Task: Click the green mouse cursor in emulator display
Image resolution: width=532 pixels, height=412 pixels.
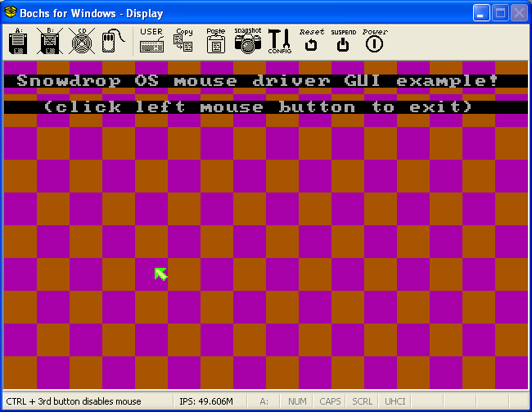Action: point(160,274)
